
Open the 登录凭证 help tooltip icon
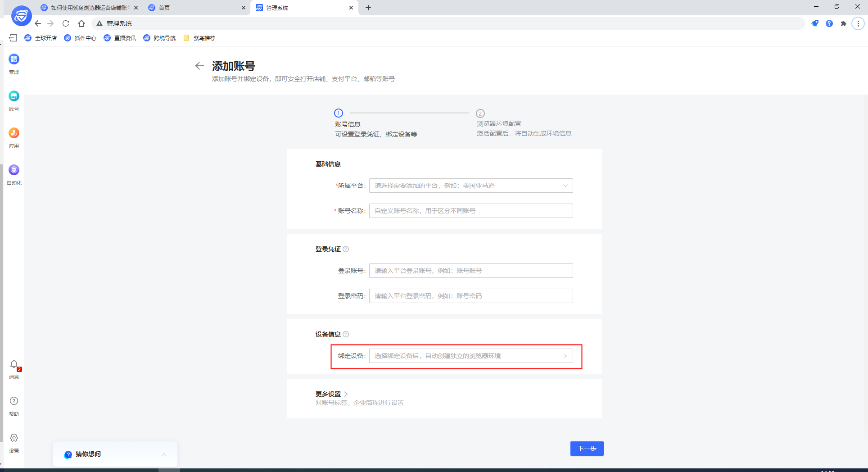click(346, 249)
